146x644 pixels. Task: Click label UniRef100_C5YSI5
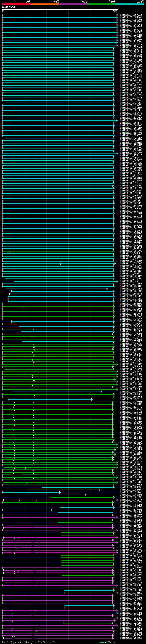click(x=131, y=50)
